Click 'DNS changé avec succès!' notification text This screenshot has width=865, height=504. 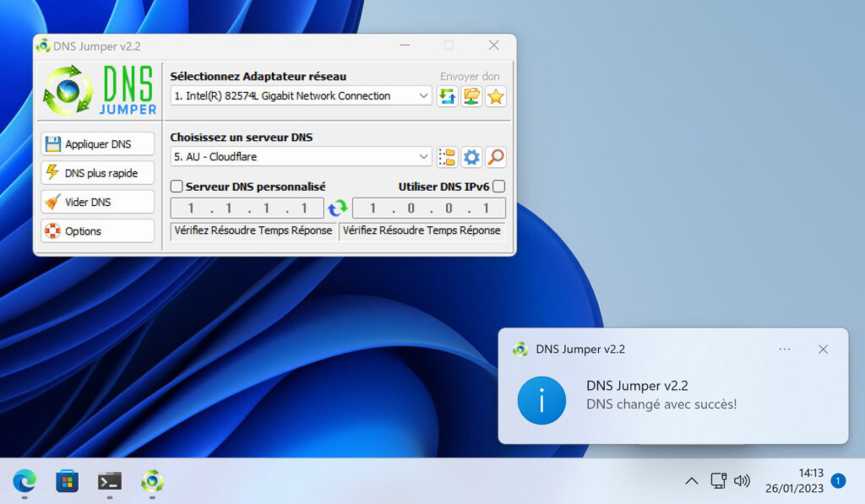pos(661,404)
